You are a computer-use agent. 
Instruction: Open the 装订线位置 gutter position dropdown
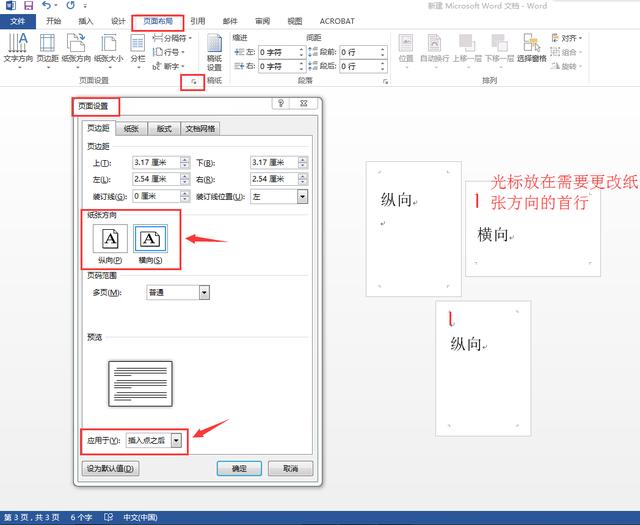[302, 197]
